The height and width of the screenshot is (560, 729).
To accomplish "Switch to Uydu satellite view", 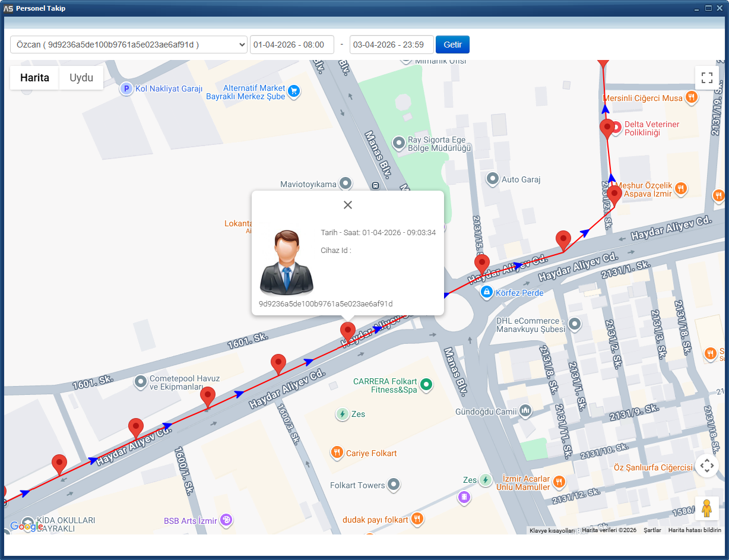I will tap(81, 78).
